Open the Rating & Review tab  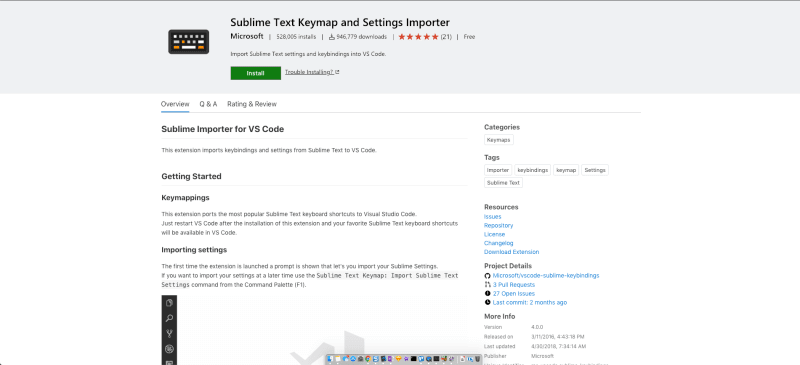[x=252, y=104]
